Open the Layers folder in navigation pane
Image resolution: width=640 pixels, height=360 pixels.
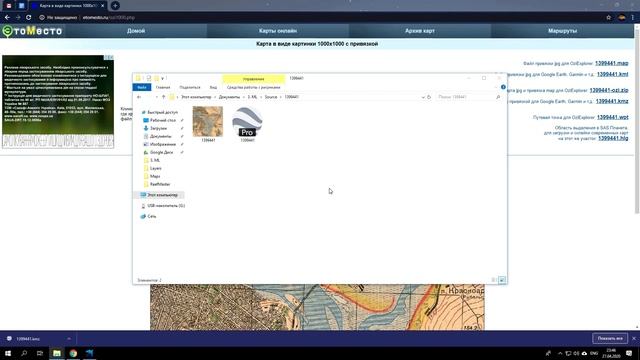pos(153,168)
